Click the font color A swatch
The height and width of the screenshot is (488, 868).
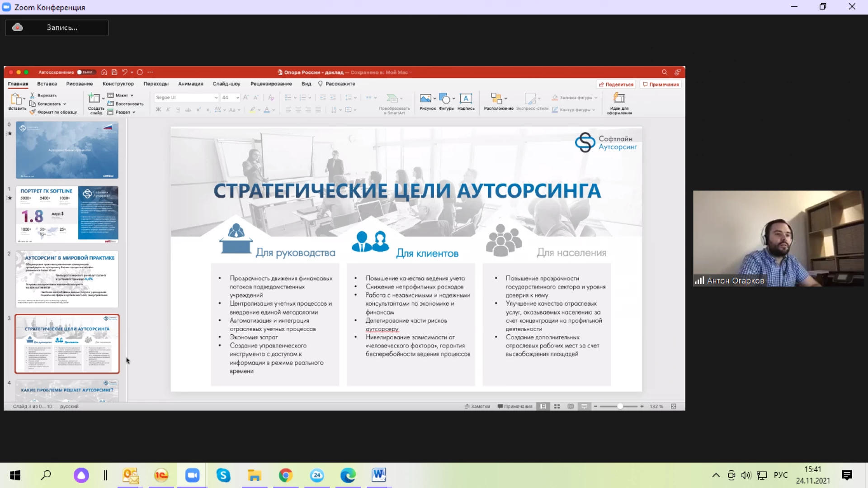[267, 109]
